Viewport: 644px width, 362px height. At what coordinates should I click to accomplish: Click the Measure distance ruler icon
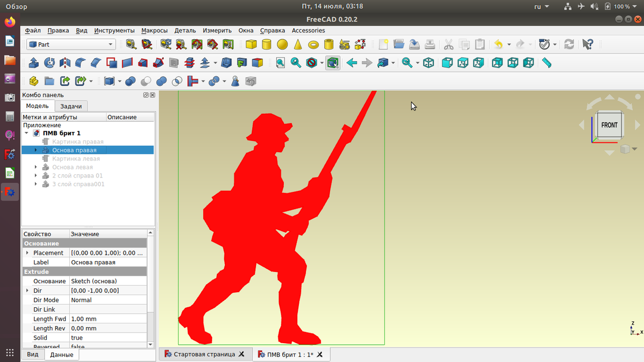coord(547,63)
